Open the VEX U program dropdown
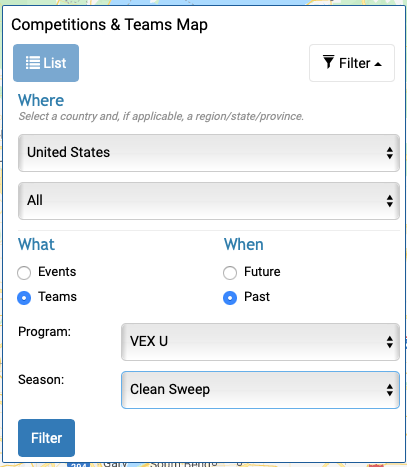The height and width of the screenshot is (467, 407). 260,342
